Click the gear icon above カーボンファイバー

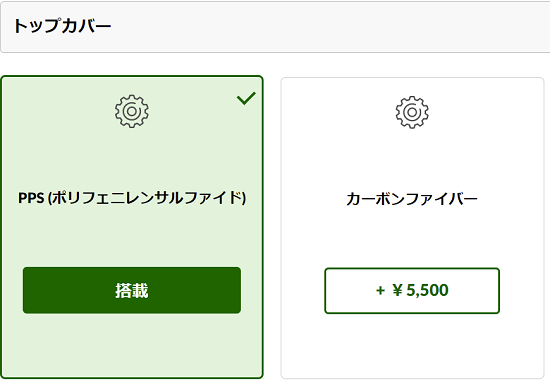click(x=412, y=112)
